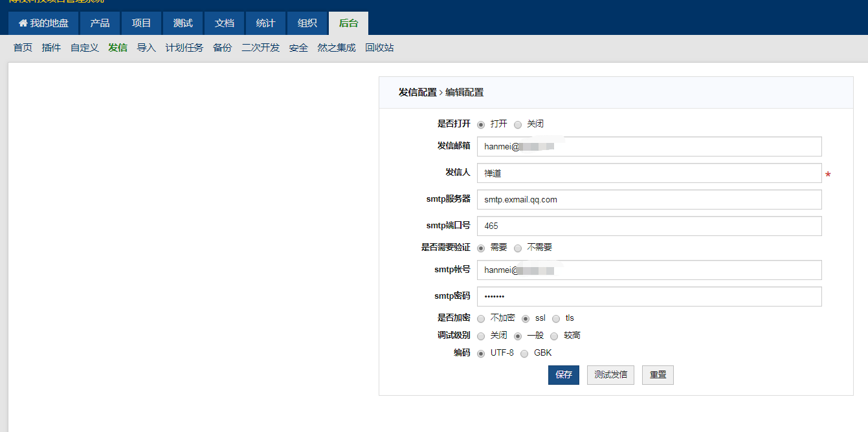Open the 我的地盘 home icon tab

[43, 23]
